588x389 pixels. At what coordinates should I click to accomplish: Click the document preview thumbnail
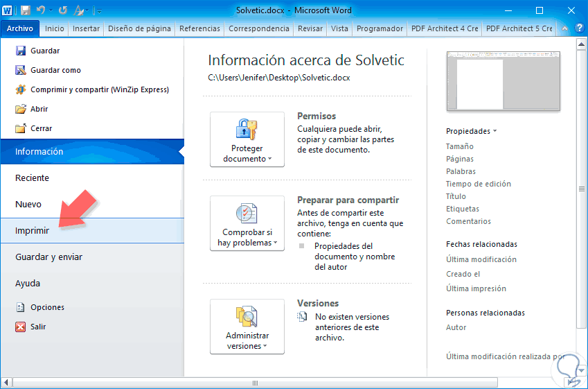[x=504, y=81]
